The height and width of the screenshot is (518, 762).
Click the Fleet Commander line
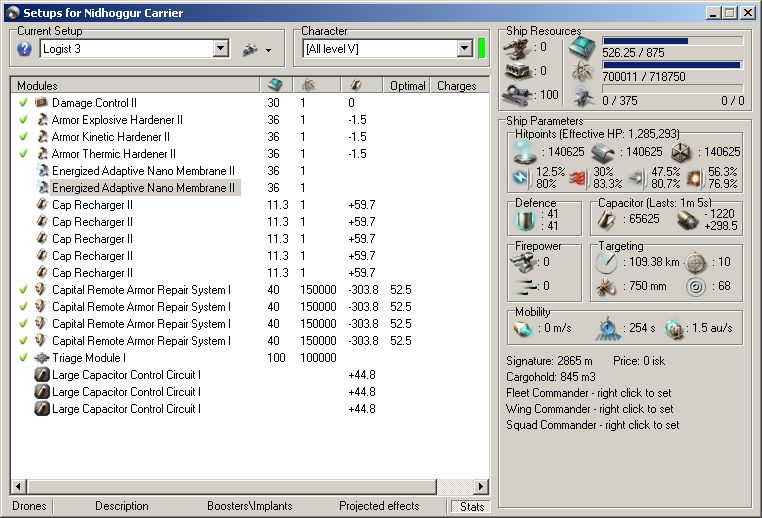[x=589, y=393]
